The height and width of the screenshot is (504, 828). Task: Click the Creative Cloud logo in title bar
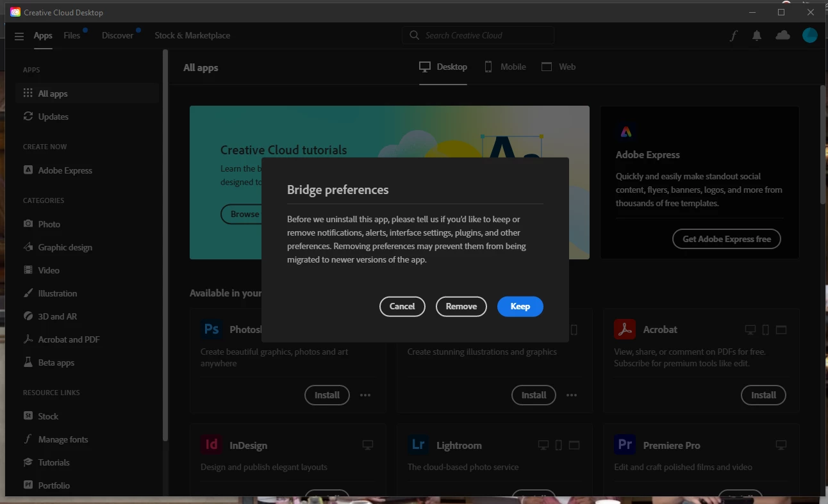(x=15, y=12)
